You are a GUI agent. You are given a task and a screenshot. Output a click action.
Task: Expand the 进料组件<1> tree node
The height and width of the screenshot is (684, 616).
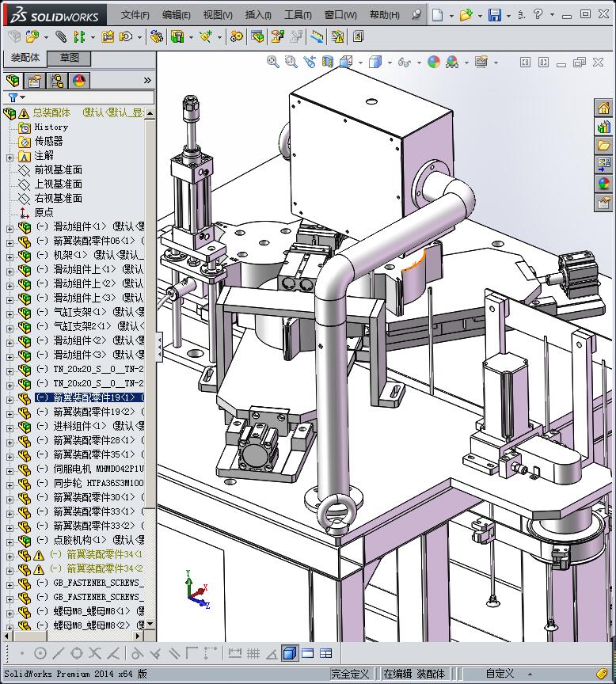[x=10, y=427]
